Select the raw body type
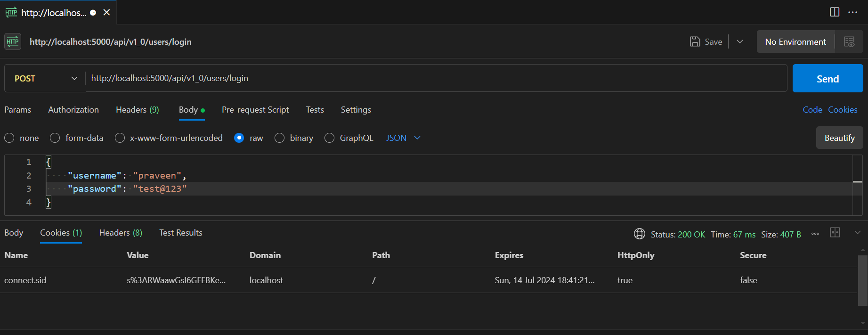The image size is (868, 335). (249, 138)
